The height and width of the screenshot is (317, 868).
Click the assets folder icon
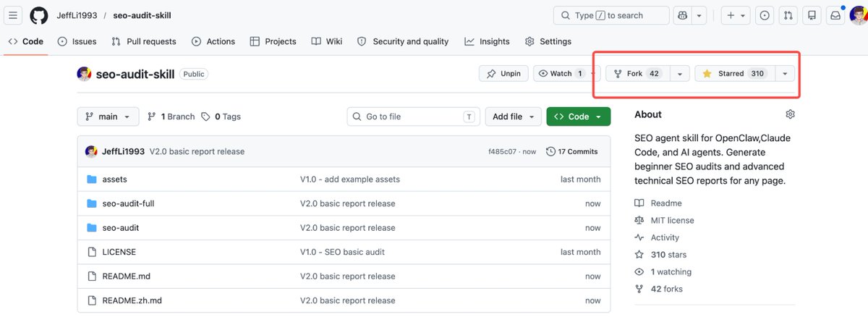tap(92, 179)
